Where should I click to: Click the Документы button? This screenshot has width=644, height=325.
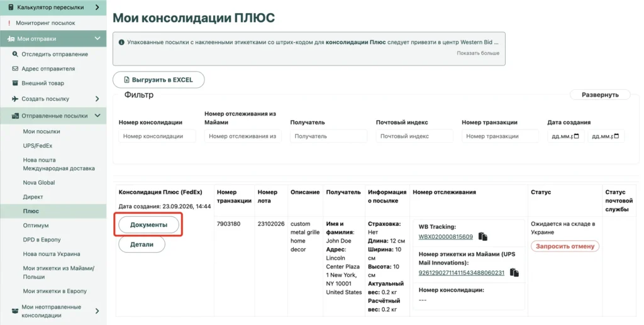pos(148,224)
